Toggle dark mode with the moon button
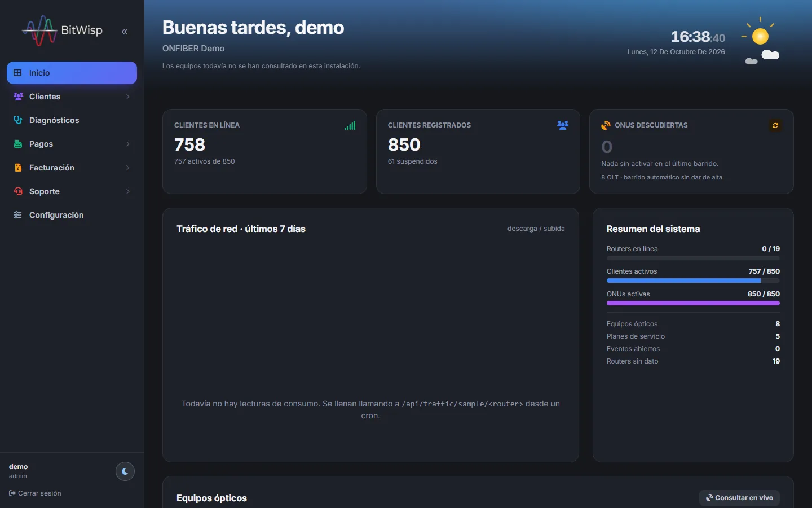This screenshot has width=812, height=508. pyautogui.click(x=125, y=471)
